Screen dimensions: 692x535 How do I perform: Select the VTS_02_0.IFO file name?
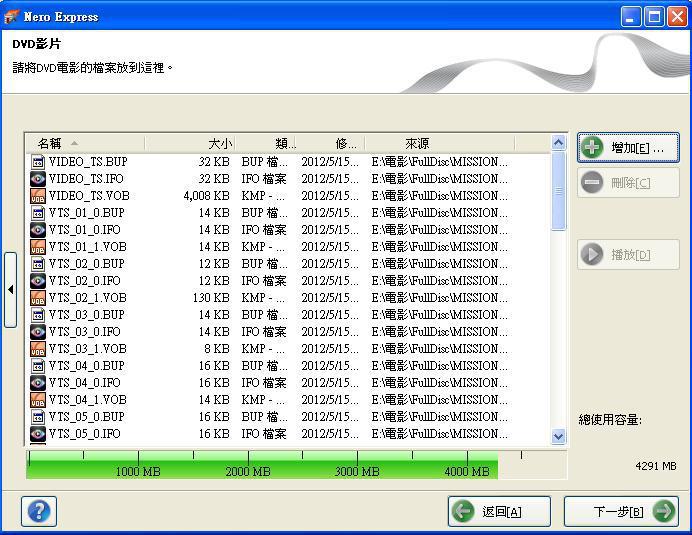tap(85, 281)
